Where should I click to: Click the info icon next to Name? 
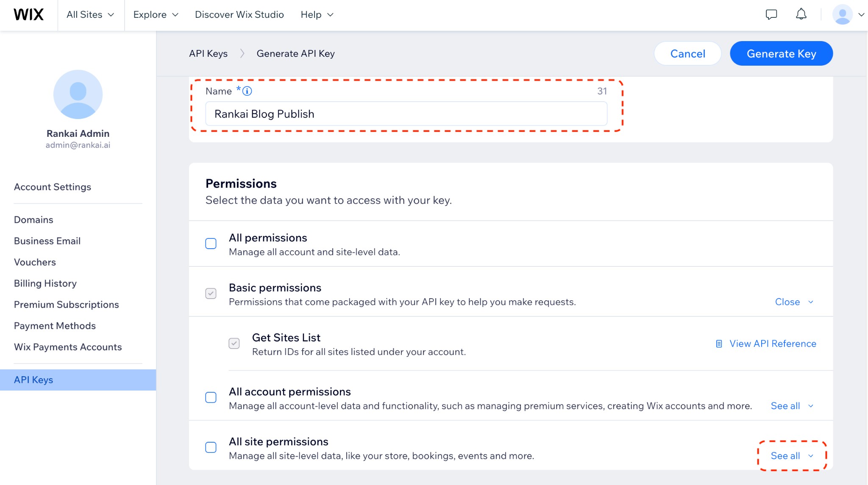pyautogui.click(x=247, y=91)
